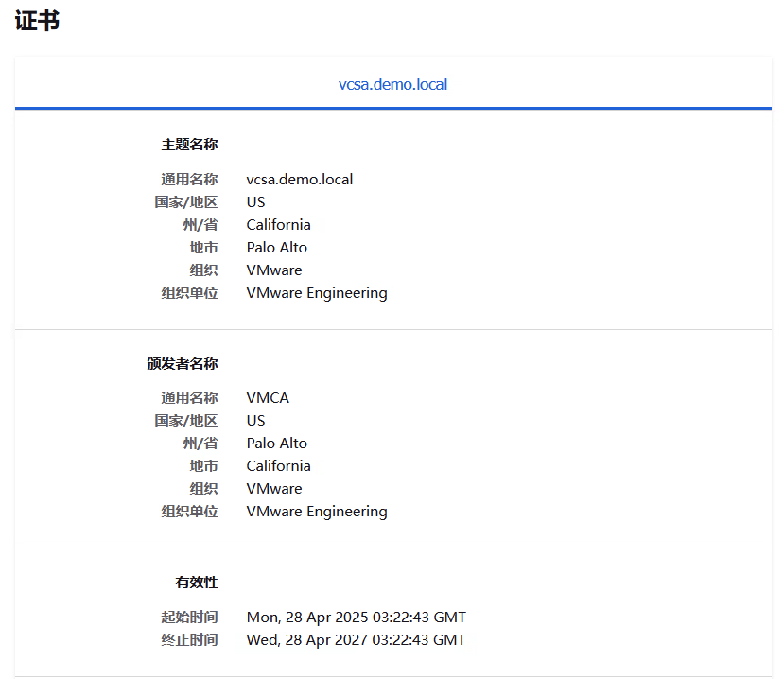This screenshot has height=679, width=784.
Task: Click start time Mon, 28 Apr 2025 value
Action: [356, 617]
